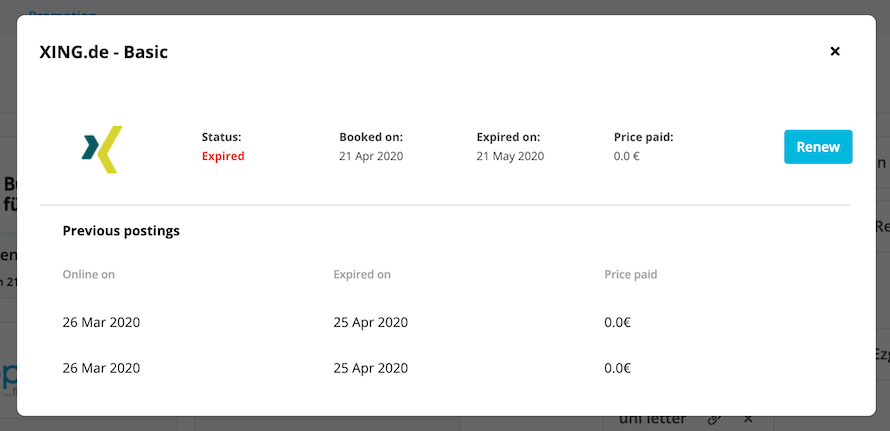Select first posting row's 26 Mar 2020
This screenshot has height=431, width=890.
101,323
